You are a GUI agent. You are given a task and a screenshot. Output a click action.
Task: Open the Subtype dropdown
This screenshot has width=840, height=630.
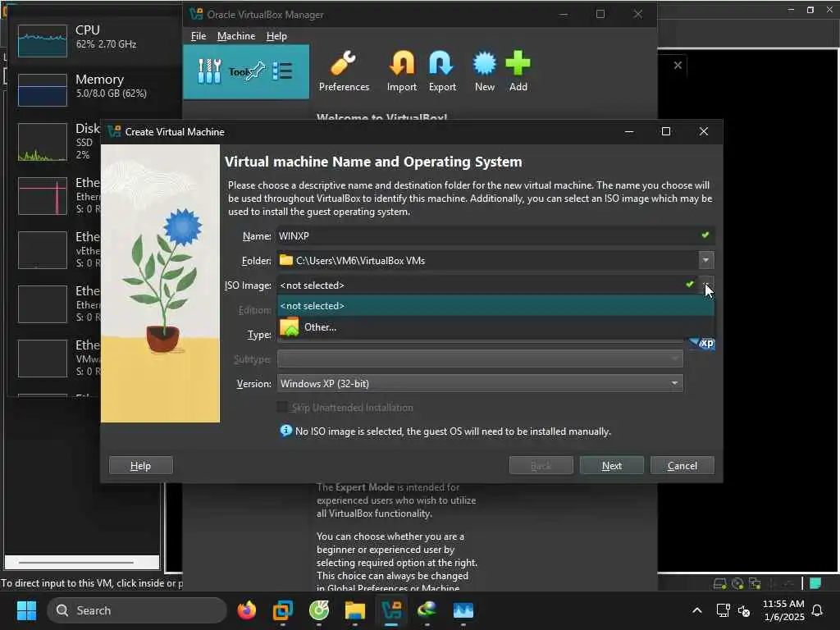tap(480, 359)
